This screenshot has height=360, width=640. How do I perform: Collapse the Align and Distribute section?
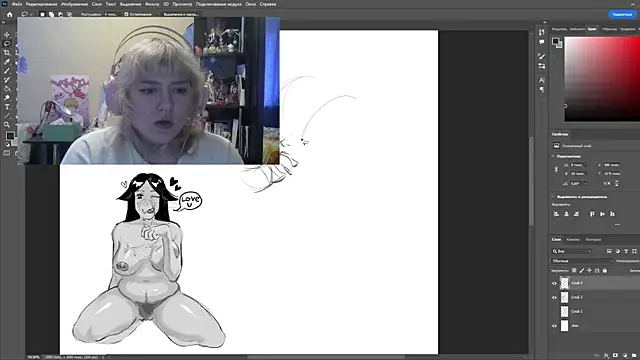tap(553, 197)
